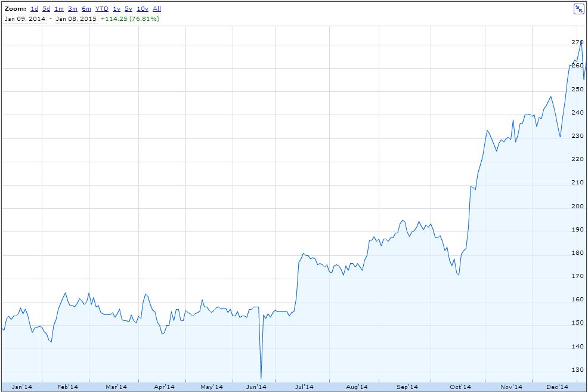
Task: Switch zoom range to 10y
Action: [143, 8]
